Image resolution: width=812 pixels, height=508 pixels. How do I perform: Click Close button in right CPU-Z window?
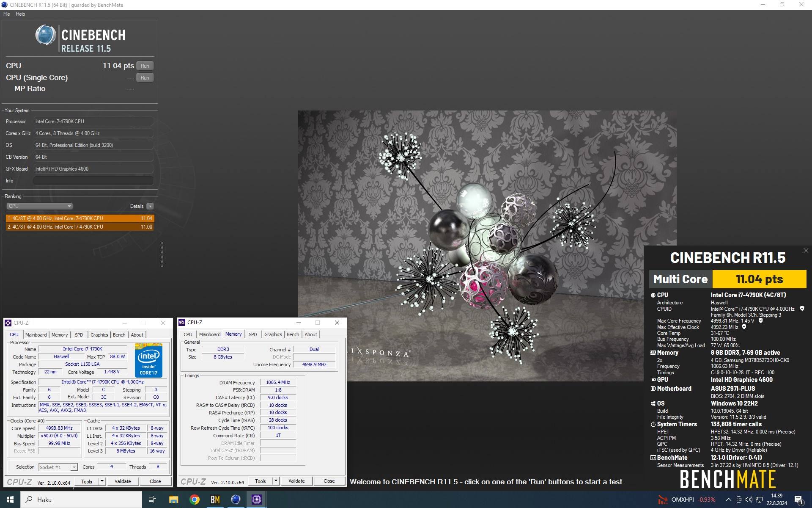pyautogui.click(x=329, y=481)
